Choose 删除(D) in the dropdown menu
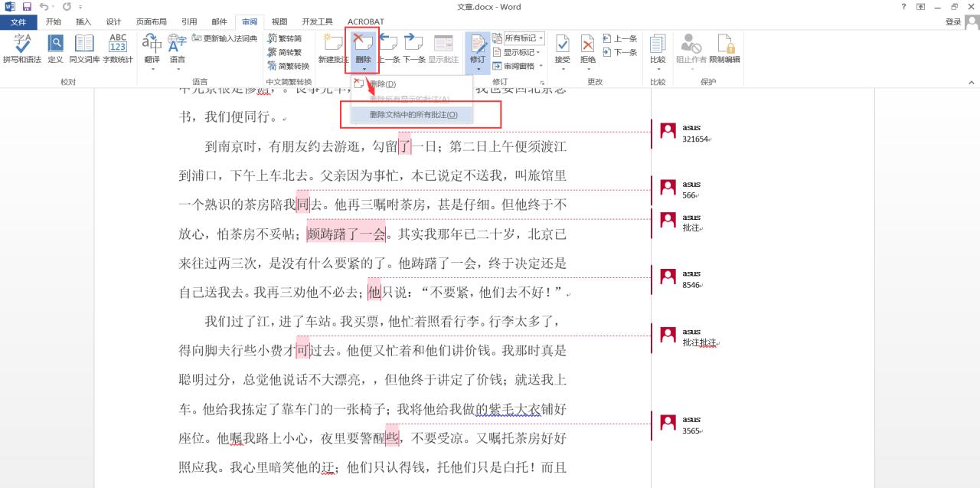 pos(412,84)
